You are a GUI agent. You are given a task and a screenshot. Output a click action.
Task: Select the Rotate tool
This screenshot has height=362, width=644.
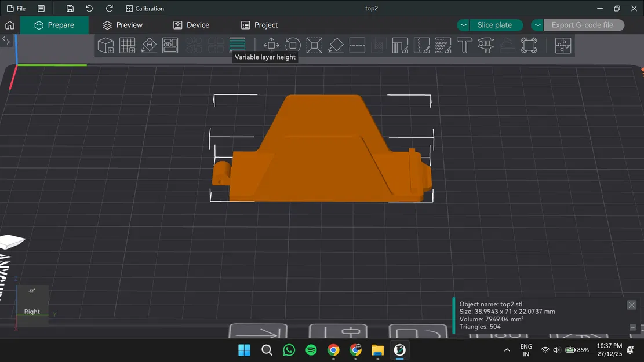coord(293,45)
